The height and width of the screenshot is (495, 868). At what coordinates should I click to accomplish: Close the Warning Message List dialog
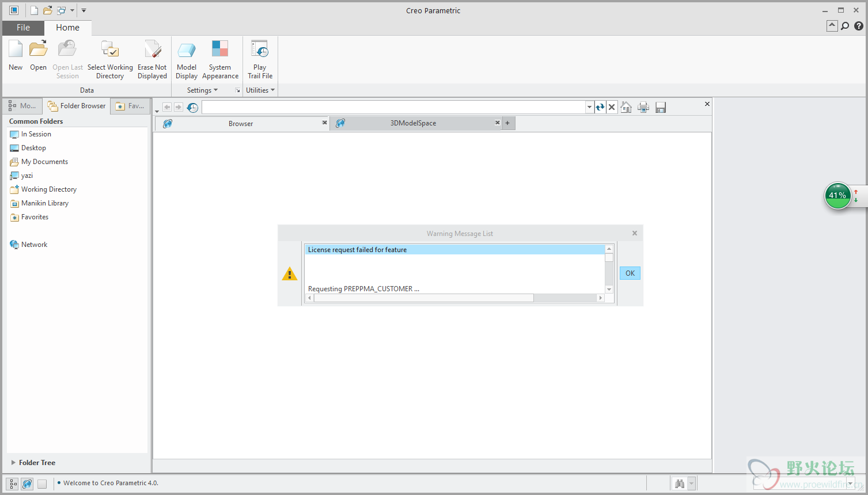click(x=635, y=233)
